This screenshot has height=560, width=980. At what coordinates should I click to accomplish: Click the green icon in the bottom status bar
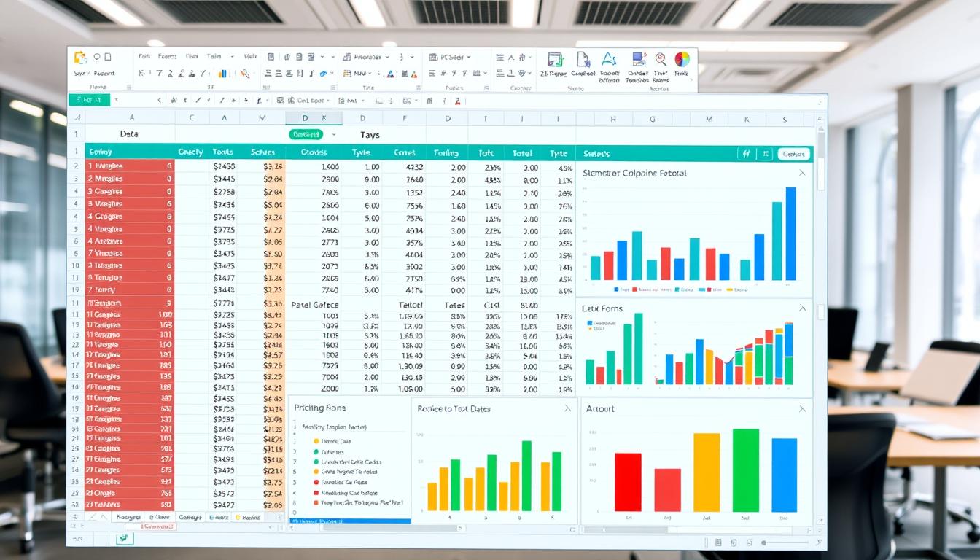point(124,538)
